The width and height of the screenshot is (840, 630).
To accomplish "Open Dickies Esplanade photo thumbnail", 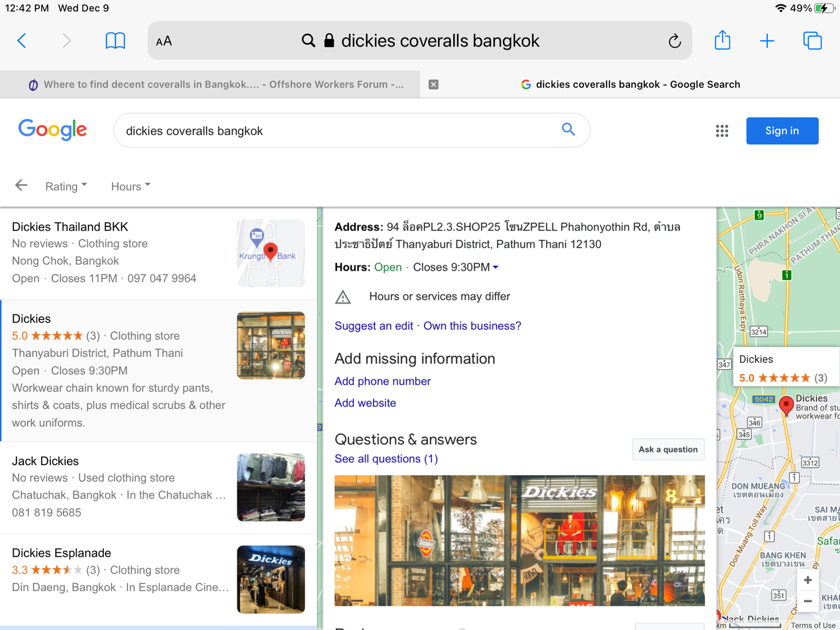I will point(271,579).
